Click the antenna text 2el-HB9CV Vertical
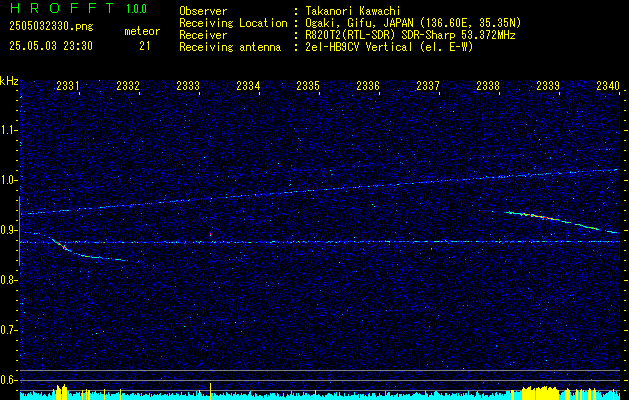 (390, 47)
